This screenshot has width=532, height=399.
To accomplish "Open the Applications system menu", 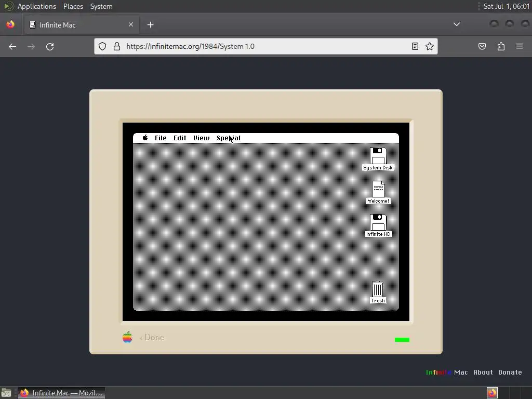I will [x=37, y=6].
